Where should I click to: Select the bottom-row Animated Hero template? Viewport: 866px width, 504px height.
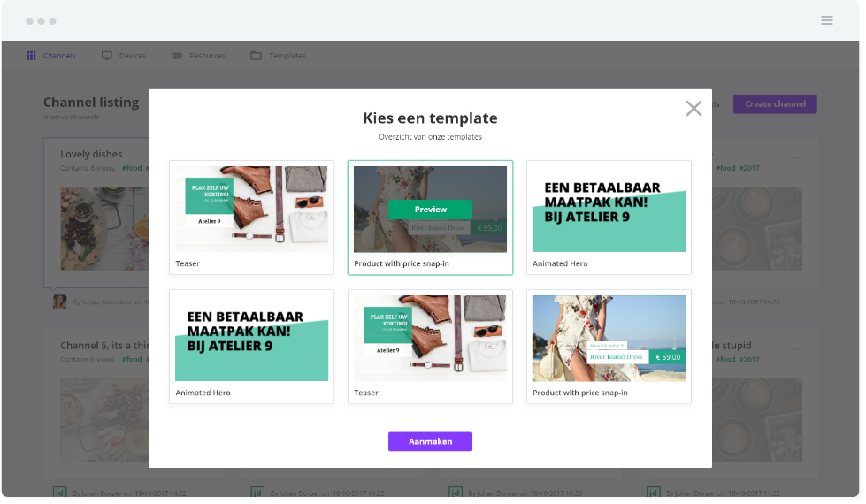pyautogui.click(x=251, y=347)
